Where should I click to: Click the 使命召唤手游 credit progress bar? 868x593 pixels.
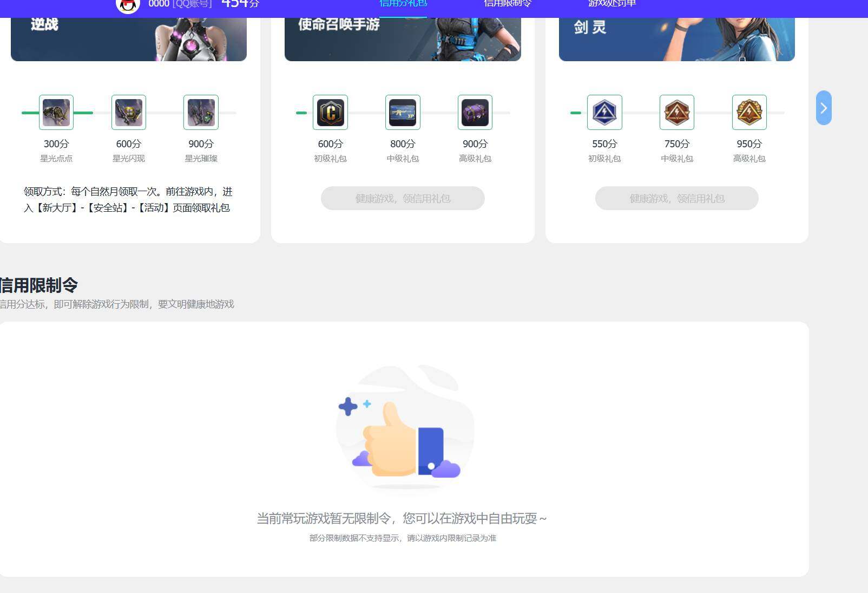pyautogui.click(x=403, y=113)
